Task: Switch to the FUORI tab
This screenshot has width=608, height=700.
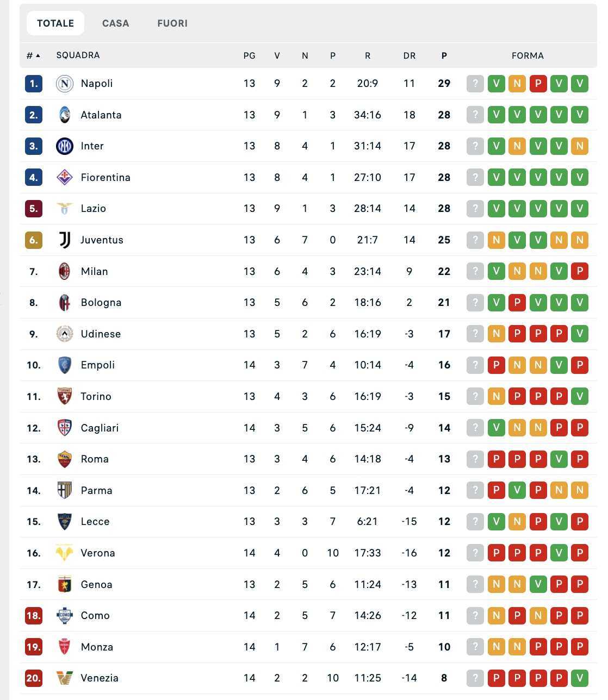Action: click(172, 23)
